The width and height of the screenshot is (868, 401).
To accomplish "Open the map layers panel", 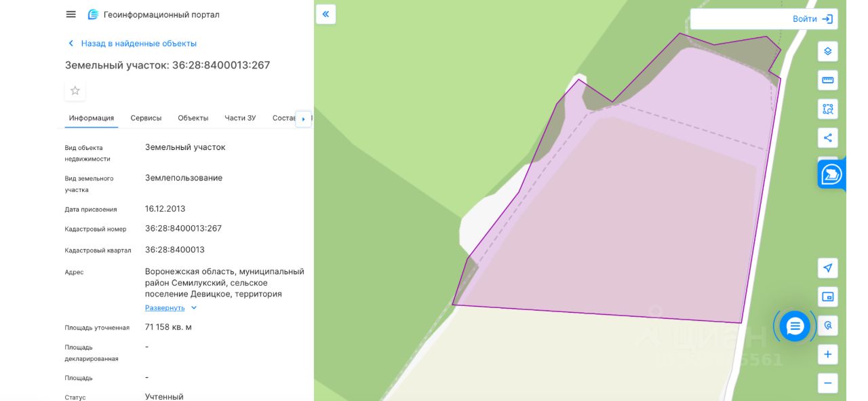I will click(827, 52).
